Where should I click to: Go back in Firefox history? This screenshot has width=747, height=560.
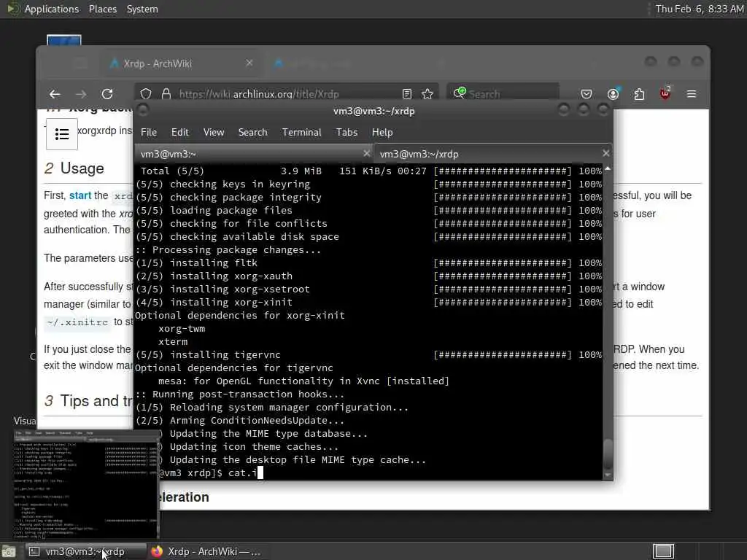55,94
